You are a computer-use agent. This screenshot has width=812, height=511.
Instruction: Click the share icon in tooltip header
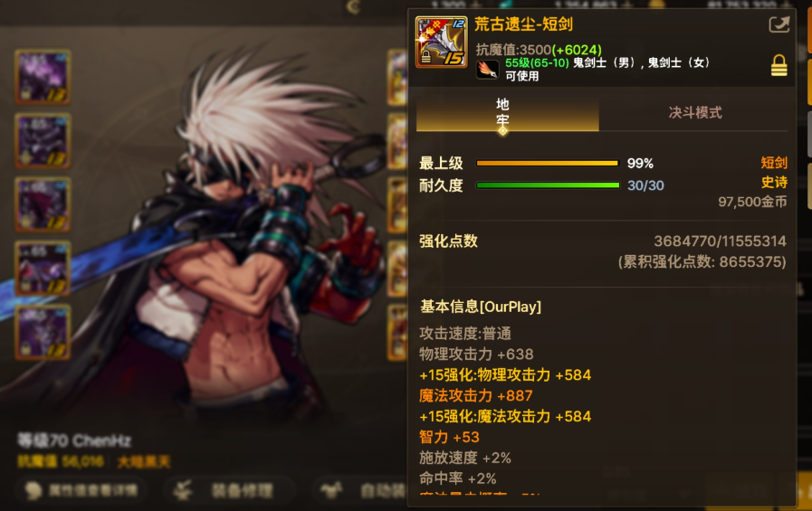coord(779,24)
